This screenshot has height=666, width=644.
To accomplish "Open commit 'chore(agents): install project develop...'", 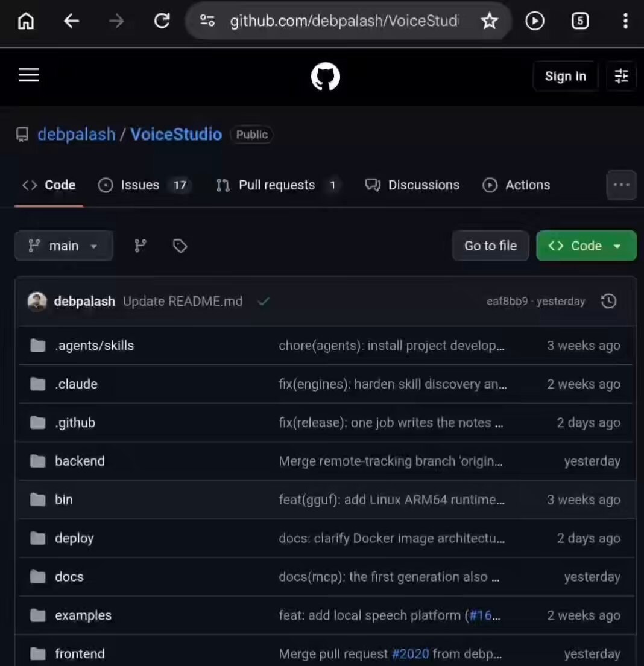I will click(x=391, y=345).
